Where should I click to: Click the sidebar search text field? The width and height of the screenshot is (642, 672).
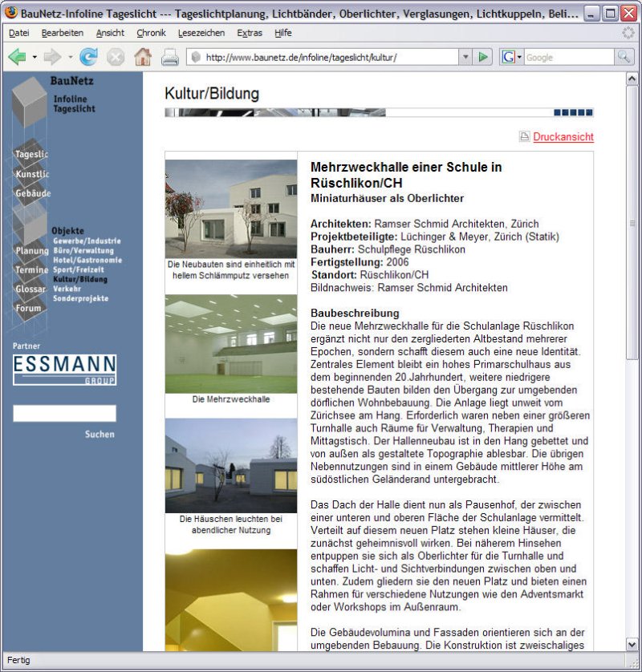64,413
